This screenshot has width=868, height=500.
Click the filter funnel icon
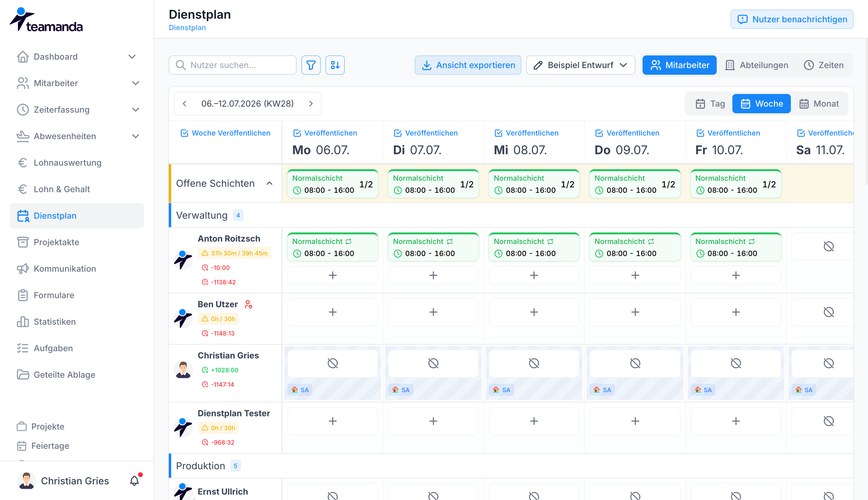(x=311, y=65)
